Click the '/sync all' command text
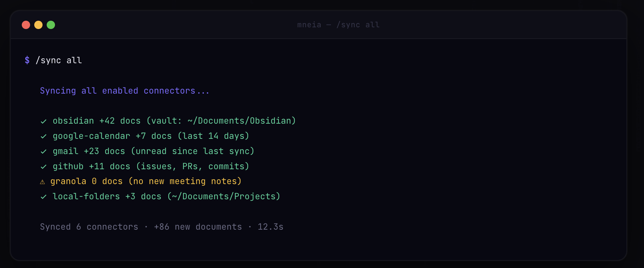This screenshot has width=644, height=268. 59,60
